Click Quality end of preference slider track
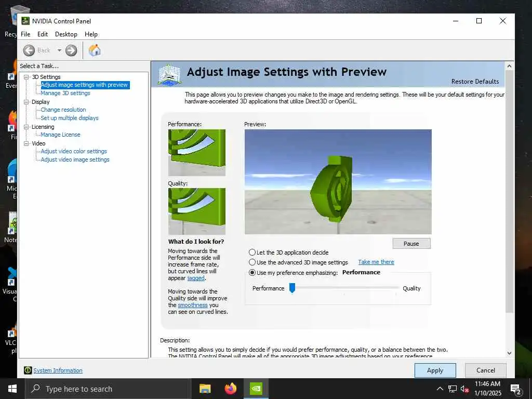532x399 pixels. [x=396, y=287]
